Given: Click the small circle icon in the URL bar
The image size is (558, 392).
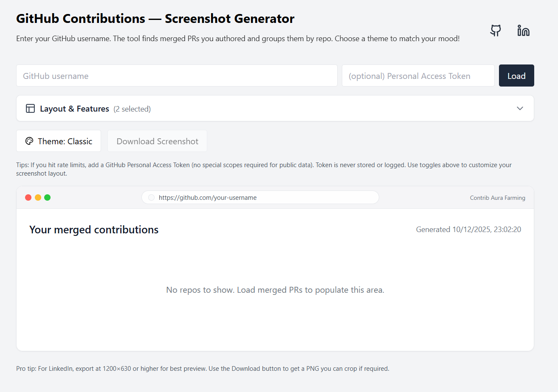Looking at the screenshot, I should pos(151,198).
